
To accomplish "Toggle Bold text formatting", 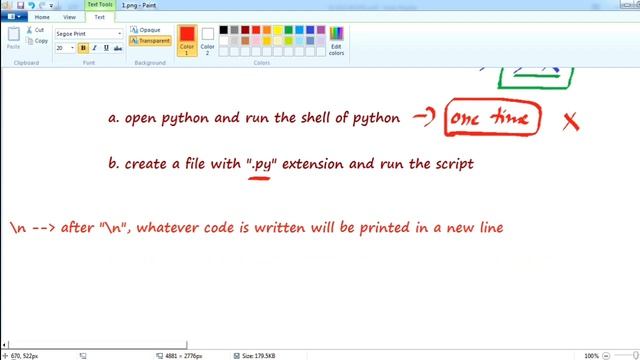I will [x=83, y=48].
